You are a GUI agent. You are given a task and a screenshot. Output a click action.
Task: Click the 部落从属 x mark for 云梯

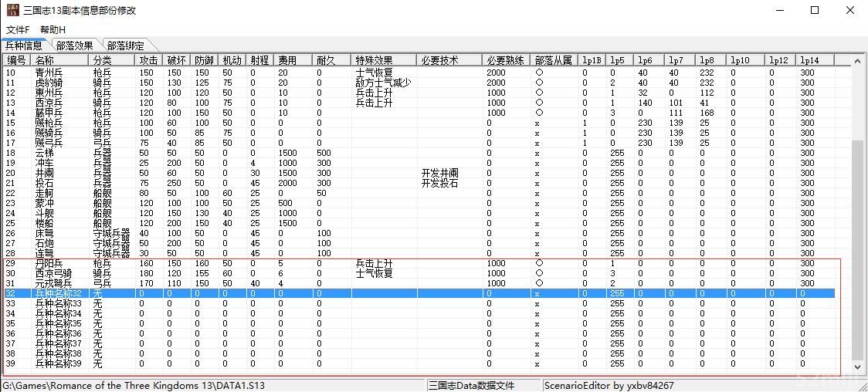pyautogui.click(x=537, y=153)
